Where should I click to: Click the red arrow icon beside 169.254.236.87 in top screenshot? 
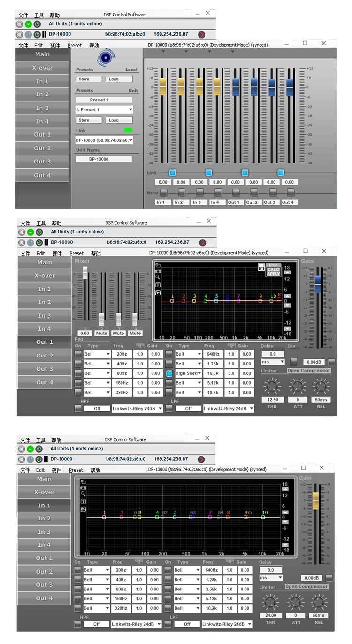(201, 34)
